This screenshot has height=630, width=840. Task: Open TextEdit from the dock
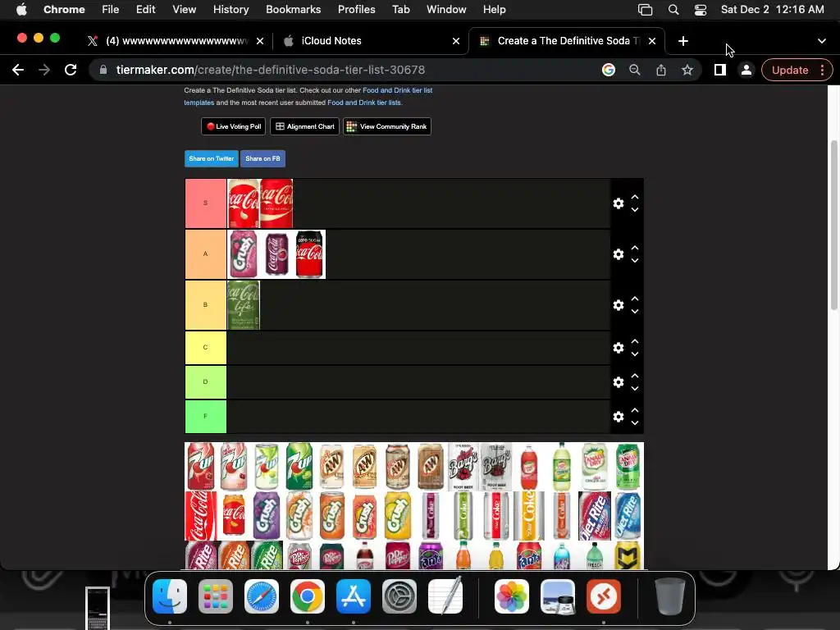445,596
